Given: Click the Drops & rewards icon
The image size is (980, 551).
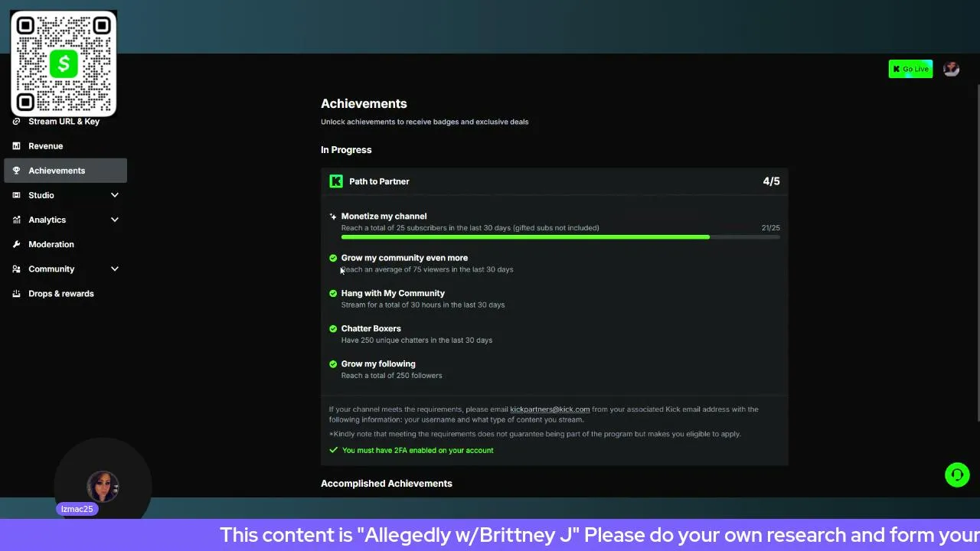Looking at the screenshot, I should pos(16,294).
